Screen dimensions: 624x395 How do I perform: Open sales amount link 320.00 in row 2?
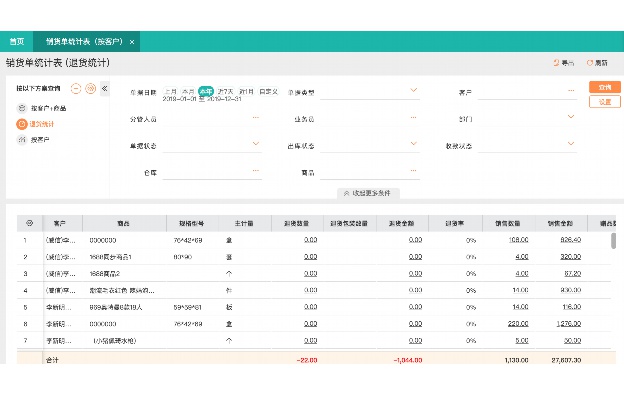(571, 257)
